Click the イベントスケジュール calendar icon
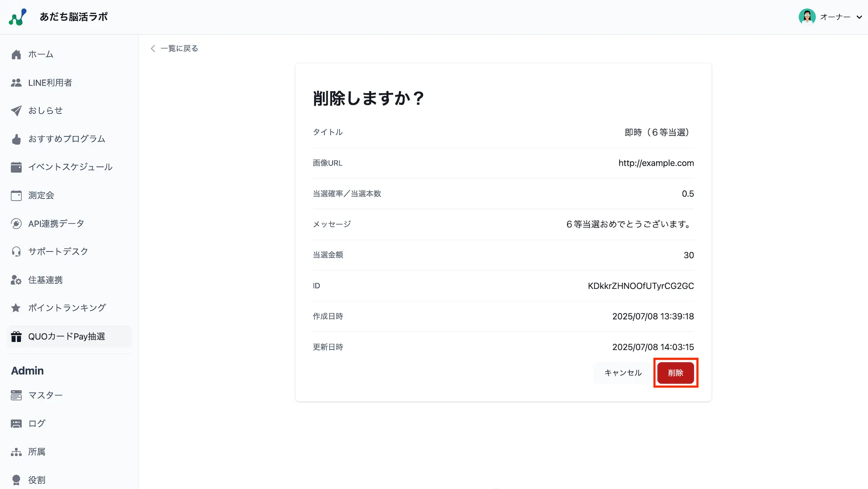This screenshot has width=868, height=489. 16,167
